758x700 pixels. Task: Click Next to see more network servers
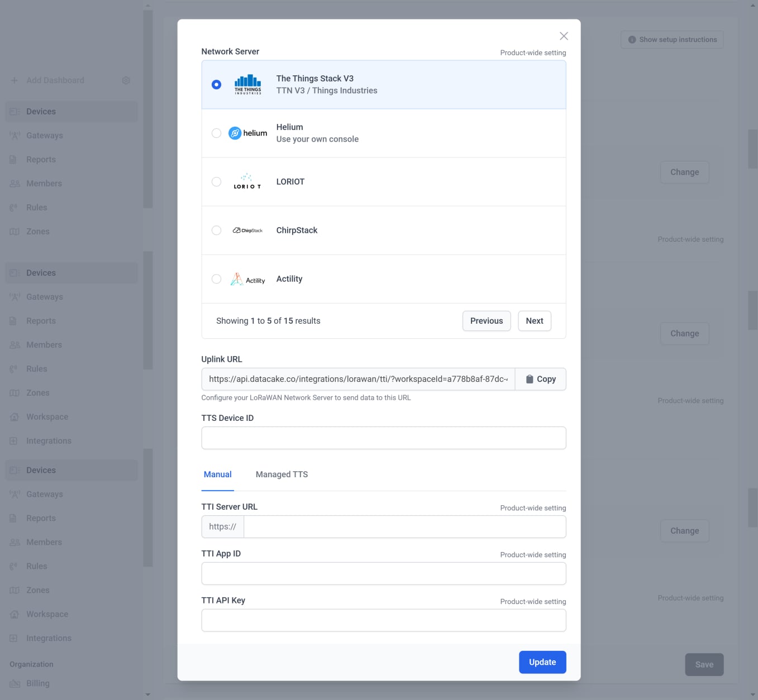pos(534,320)
